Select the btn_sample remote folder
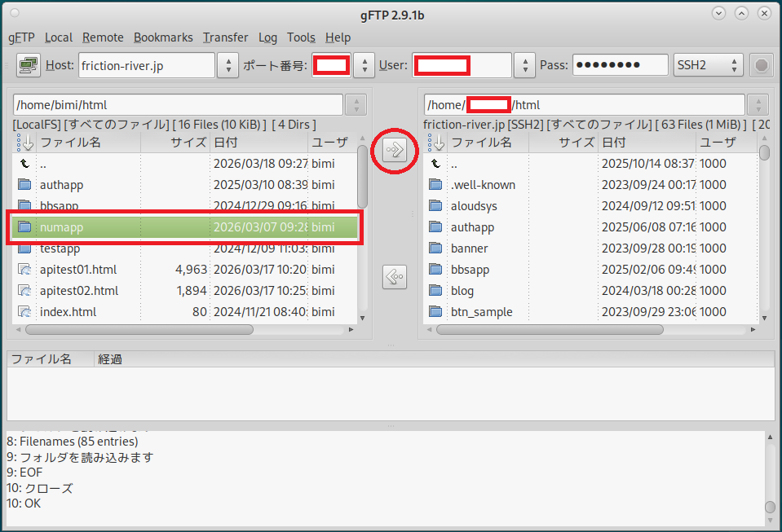This screenshot has height=532, width=782. pos(481,312)
